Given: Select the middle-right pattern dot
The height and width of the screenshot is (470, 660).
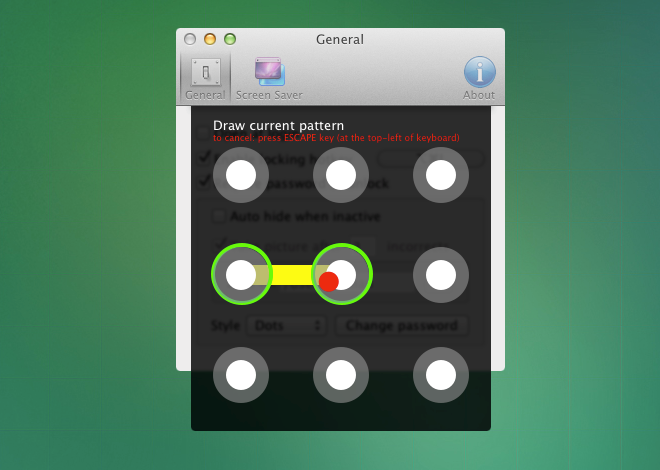Looking at the screenshot, I should point(441,275).
